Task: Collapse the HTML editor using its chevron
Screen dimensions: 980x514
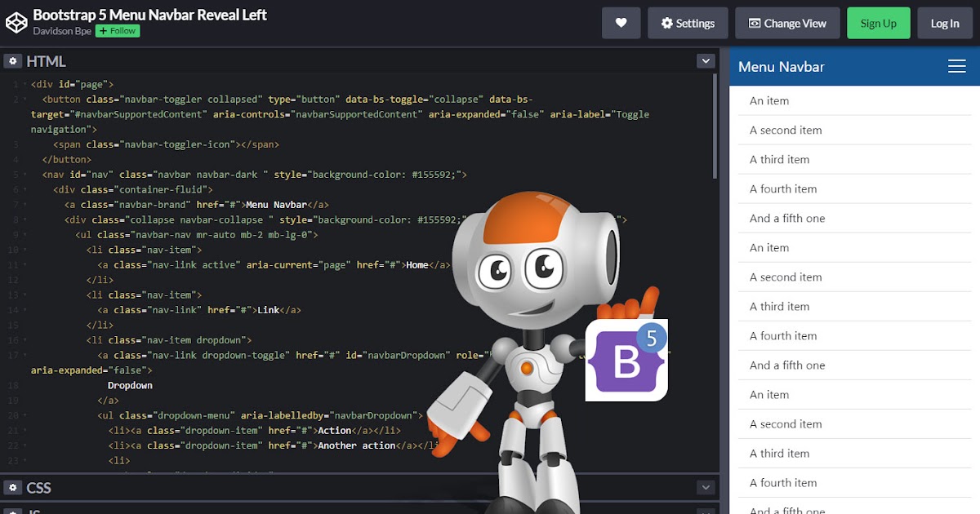Action: (x=705, y=60)
